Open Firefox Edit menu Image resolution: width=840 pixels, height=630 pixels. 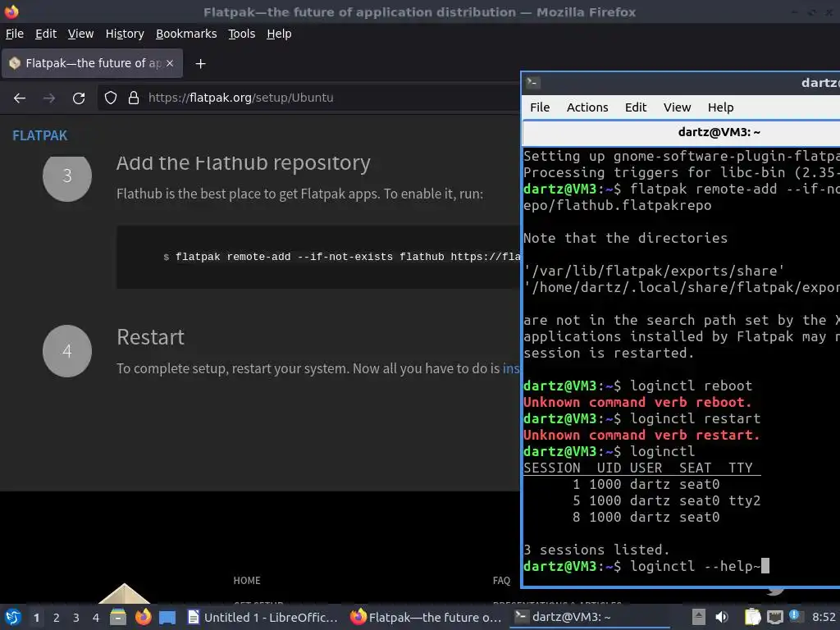[46, 34]
